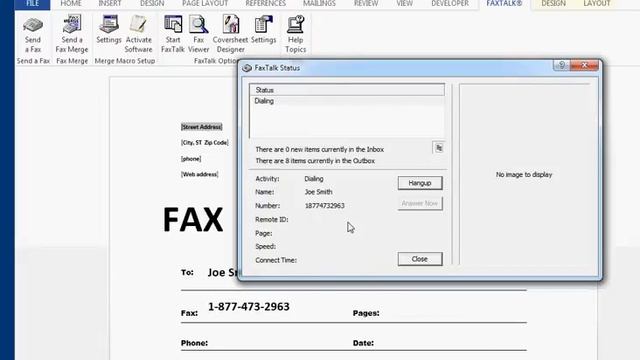Click the Status column header
This screenshot has height=360, width=640.
tap(347, 90)
